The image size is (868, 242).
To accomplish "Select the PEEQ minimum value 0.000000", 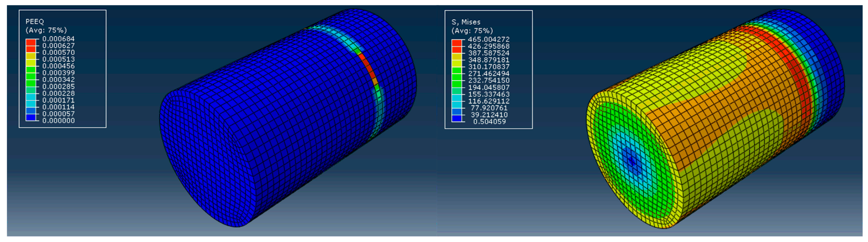I will (x=58, y=121).
